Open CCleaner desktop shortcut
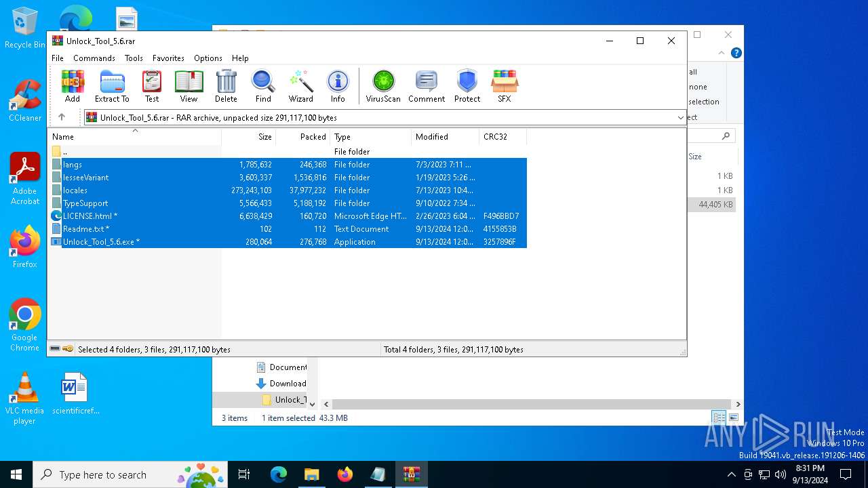868x488 pixels. [25, 100]
